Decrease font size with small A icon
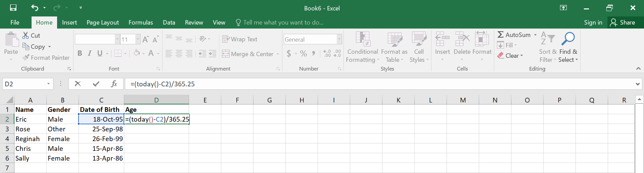Screen dimensions: 644x173 (155, 39)
